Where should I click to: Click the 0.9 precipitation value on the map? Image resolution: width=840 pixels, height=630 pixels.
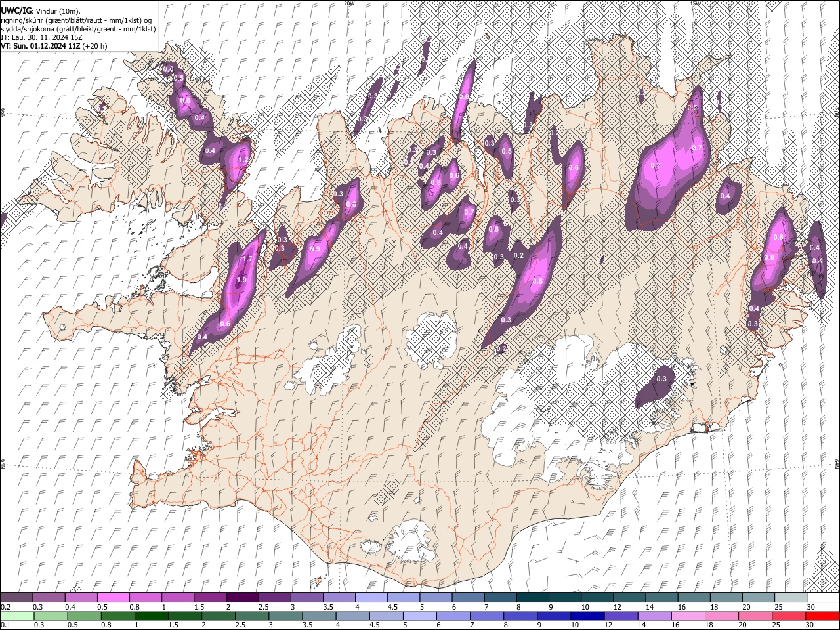(315, 249)
